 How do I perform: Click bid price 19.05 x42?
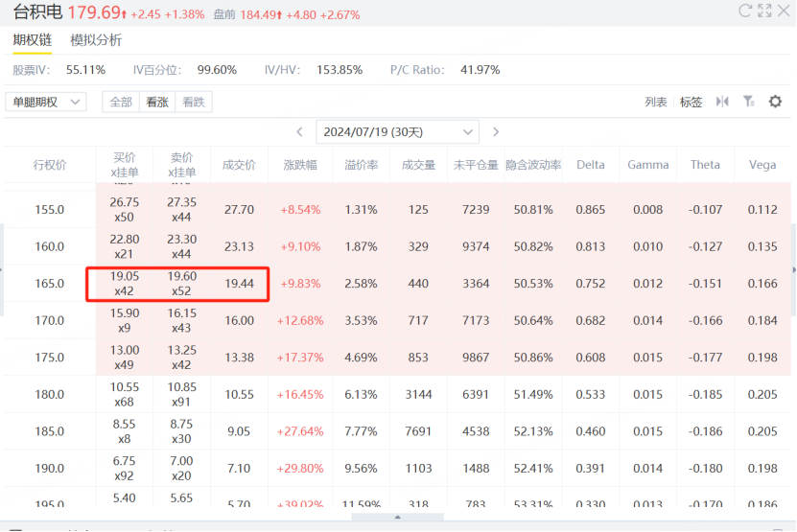point(125,284)
